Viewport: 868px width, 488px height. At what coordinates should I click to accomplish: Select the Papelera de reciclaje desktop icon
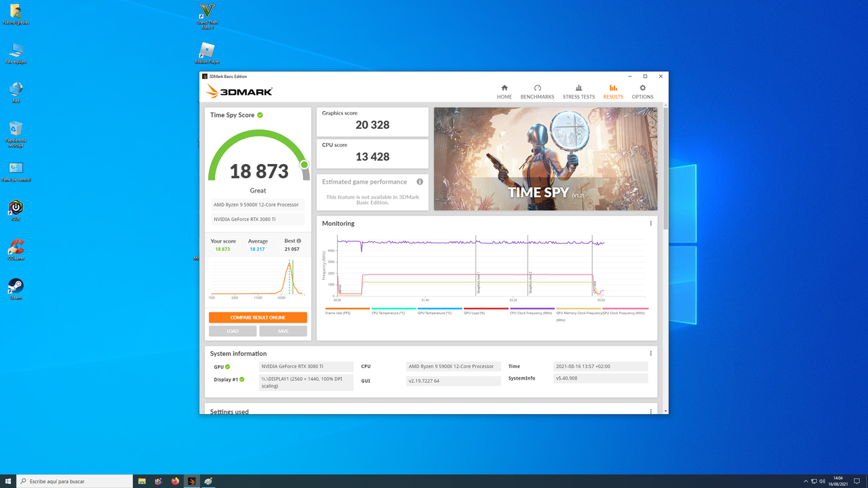(16, 134)
